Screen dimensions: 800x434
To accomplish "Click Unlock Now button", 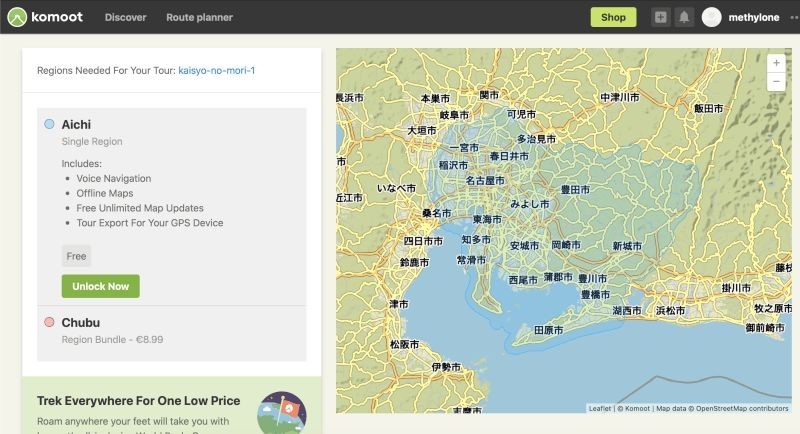I will tap(101, 286).
